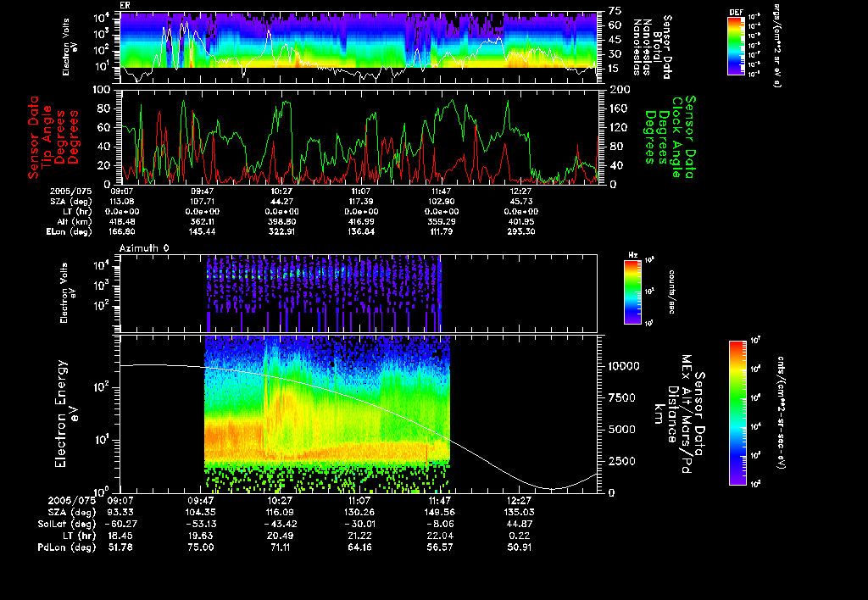Select SZA value 135.03
This screenshot has width=868, height=600.
click(520, 513)
